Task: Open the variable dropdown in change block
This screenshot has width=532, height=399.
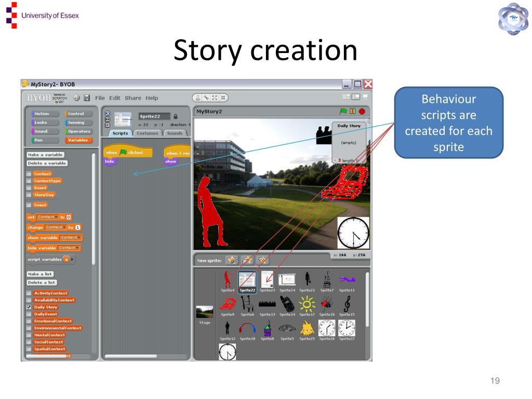Action: click(x=56, y=228)
